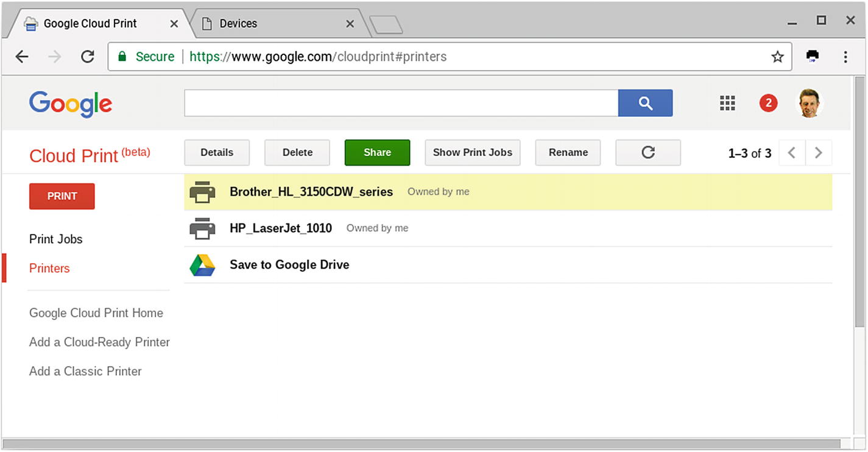Click in the Google search input field
868x452 pixels.
point(401,103)
